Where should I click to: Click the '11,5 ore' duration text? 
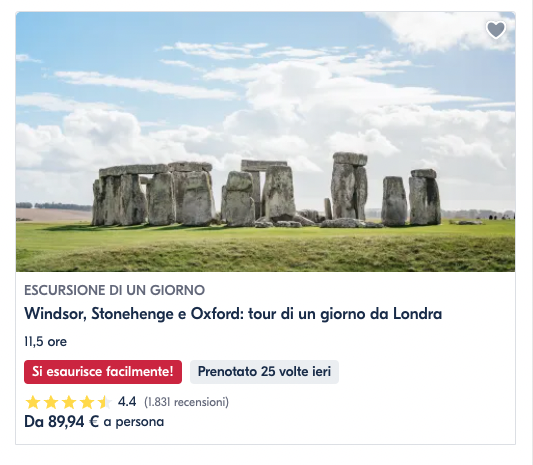(x=46, y=342)
